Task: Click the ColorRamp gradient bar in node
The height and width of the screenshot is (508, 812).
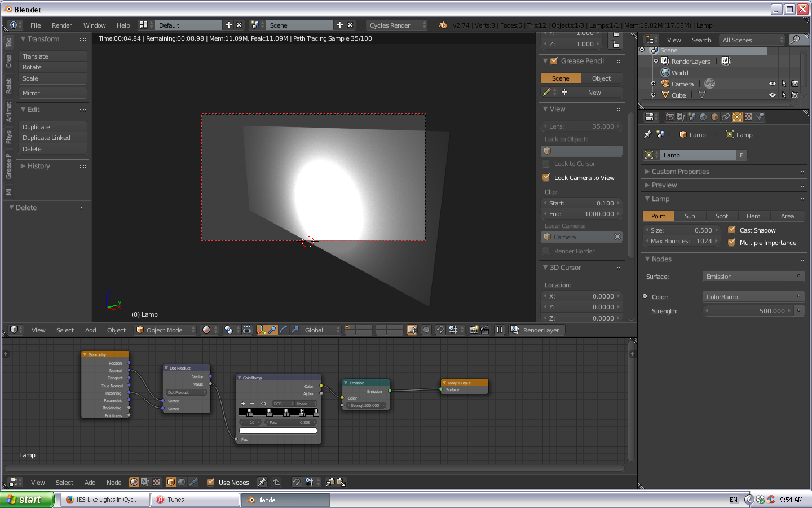Action: pyautogui.click(x=279, y=411)
